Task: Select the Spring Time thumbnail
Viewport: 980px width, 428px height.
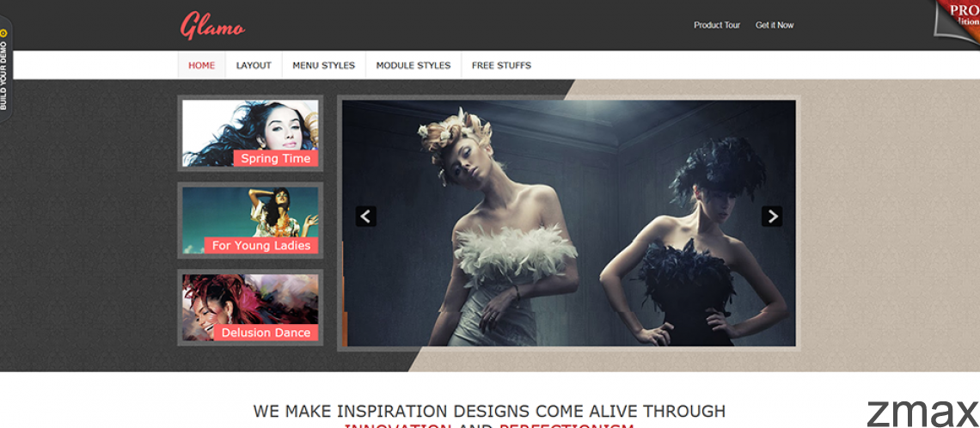Action: tap(250, 133)
